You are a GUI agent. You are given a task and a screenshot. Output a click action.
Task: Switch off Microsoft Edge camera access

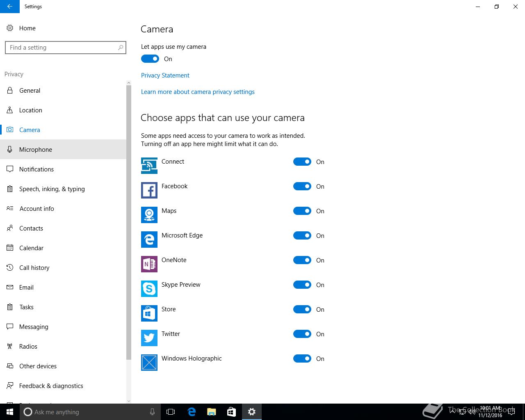302,235
